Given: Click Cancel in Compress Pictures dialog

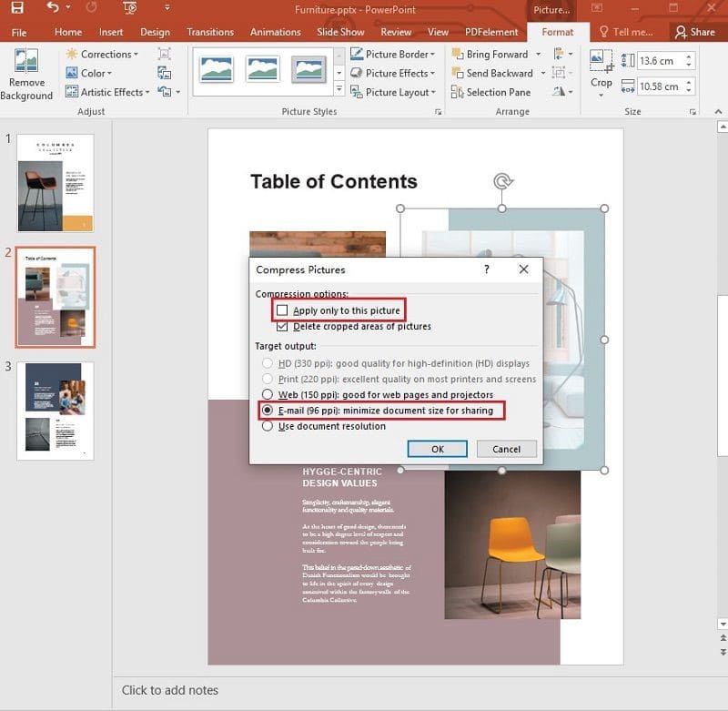Looking at the screenshot, I should (x=506, y=449).
